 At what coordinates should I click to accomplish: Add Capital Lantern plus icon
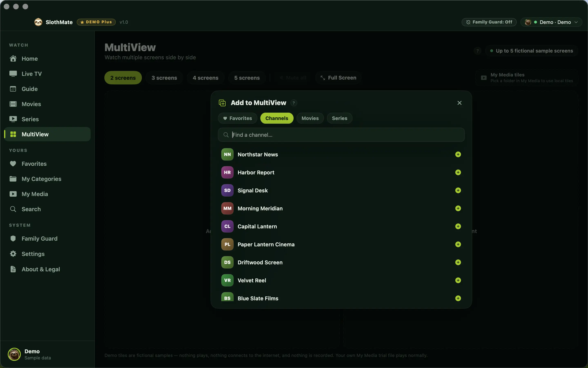(x=458, y=226)
